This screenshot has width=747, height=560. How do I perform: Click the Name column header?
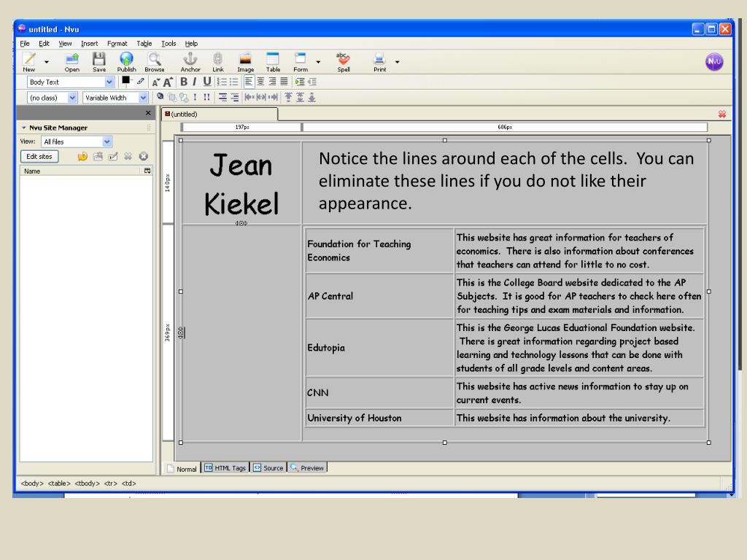point(81,171)
